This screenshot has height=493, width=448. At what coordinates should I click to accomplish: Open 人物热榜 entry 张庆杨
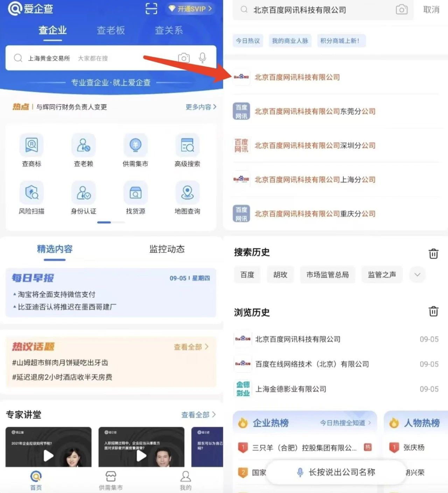pos(414,447)
